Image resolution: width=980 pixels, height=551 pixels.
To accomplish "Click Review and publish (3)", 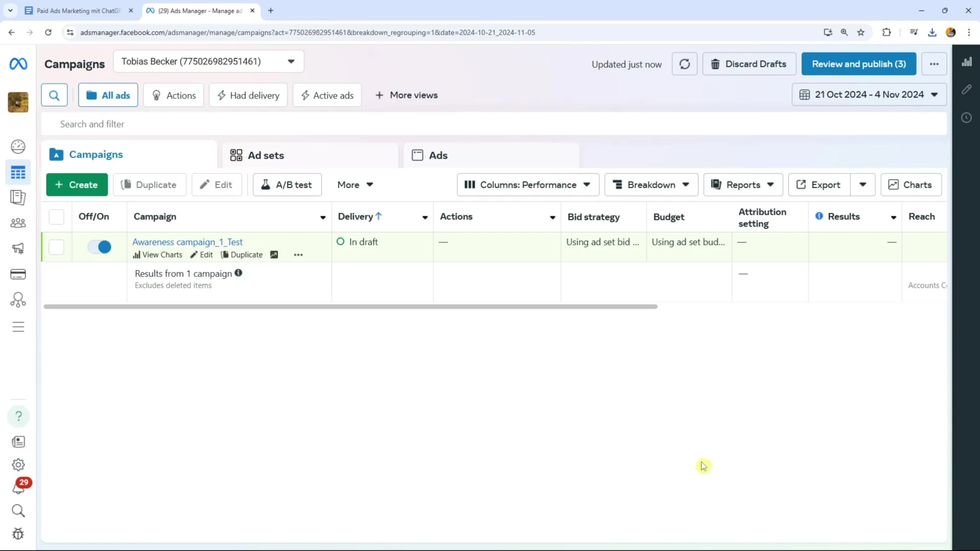I will tap(859, 64).
